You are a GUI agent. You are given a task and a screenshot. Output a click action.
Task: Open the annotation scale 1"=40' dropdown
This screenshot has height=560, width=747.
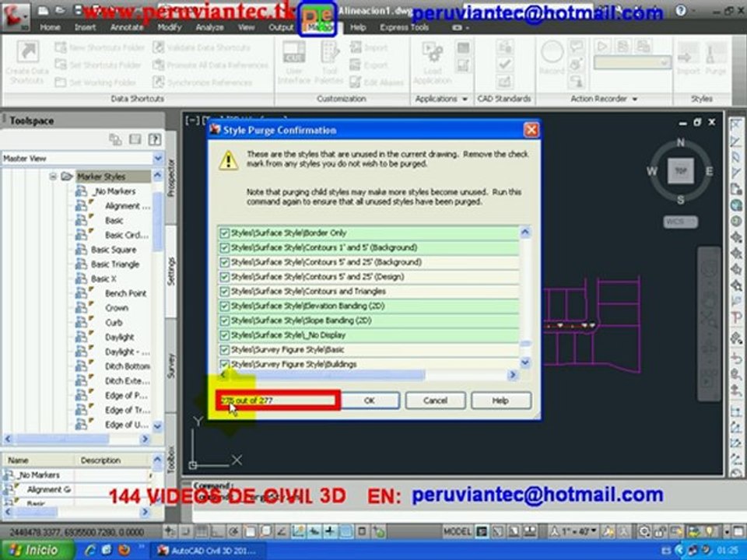[574, 531]
